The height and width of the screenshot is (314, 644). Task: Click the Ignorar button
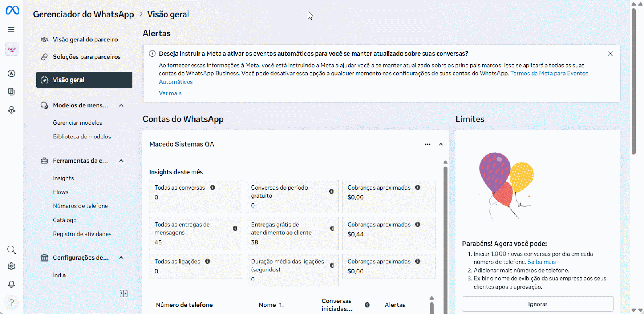(x=538, y=304)
